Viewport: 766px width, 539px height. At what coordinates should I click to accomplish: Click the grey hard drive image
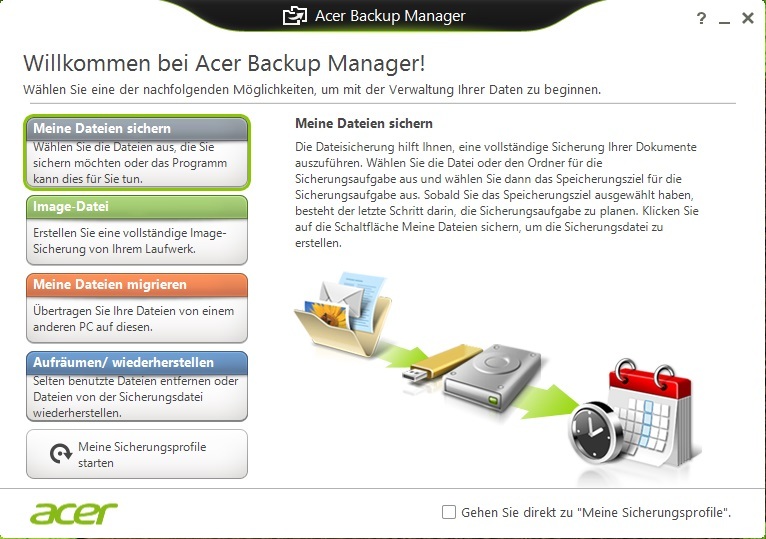pyautogui.click(x=492, y=377)
